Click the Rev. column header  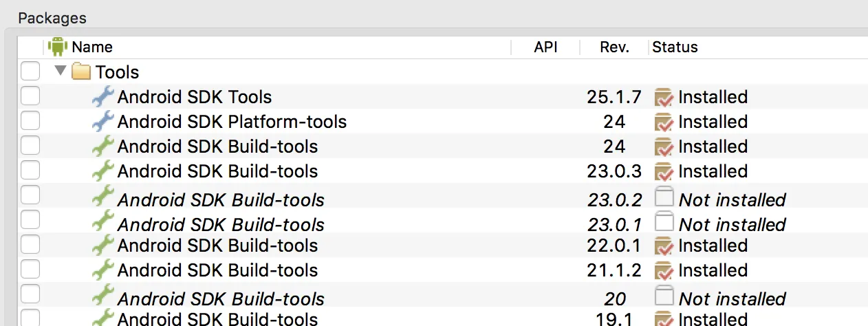click(614, 47)
